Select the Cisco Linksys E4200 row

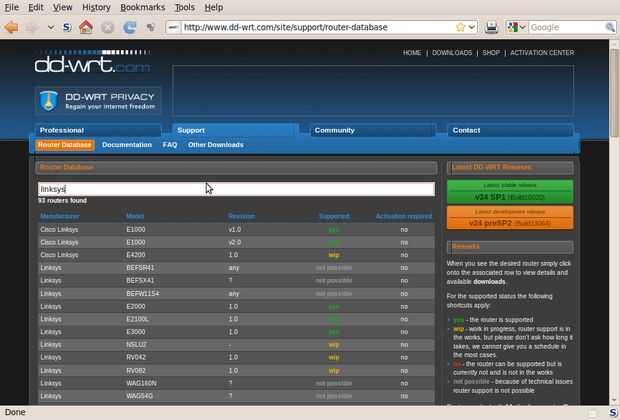(x=236, y=255)
